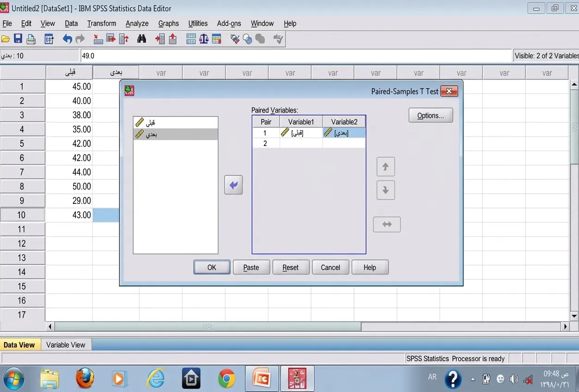Open the Add-ons menu
Image resolution: width=579 pixels, height=392 pixels.
coord(229,24)
